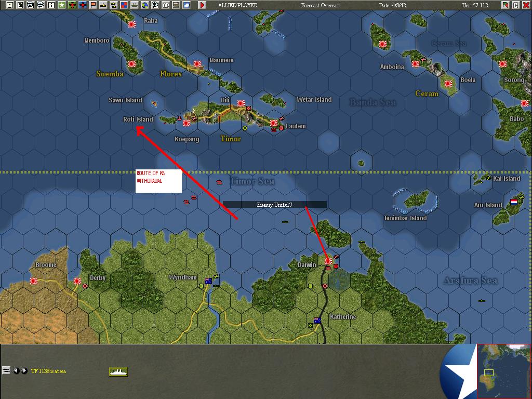Click the 'Forecast: Overcast' label

pyautogui.click(x=320, y=5)
